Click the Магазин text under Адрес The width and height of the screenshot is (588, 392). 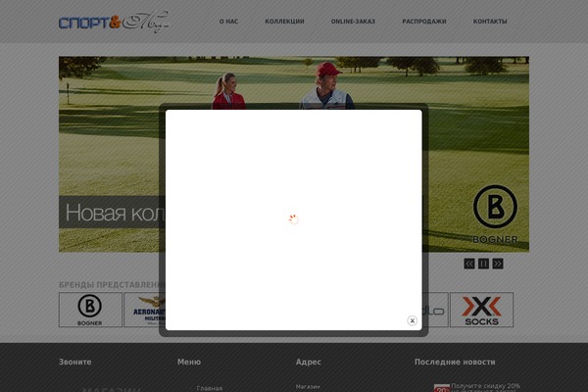[x=308, y=387]
